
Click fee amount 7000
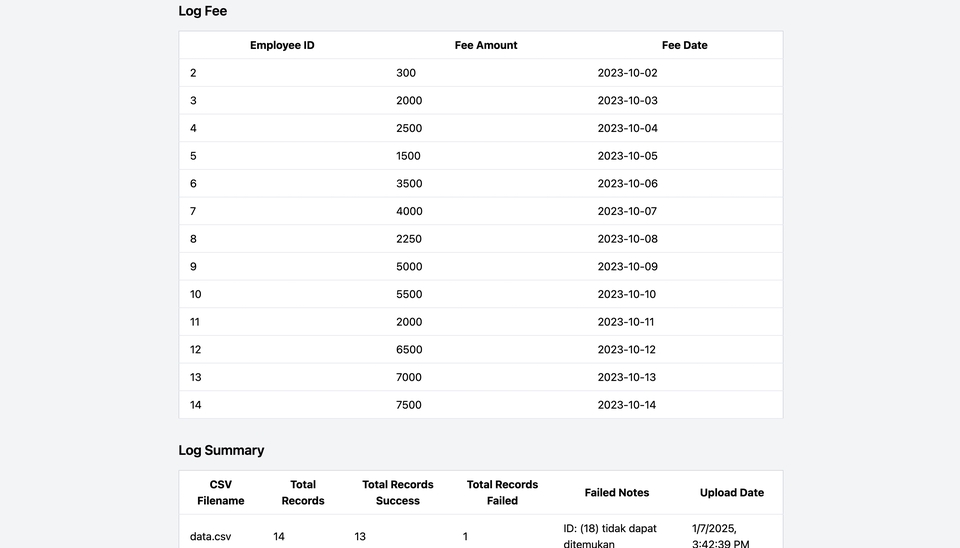click(408, 377)
